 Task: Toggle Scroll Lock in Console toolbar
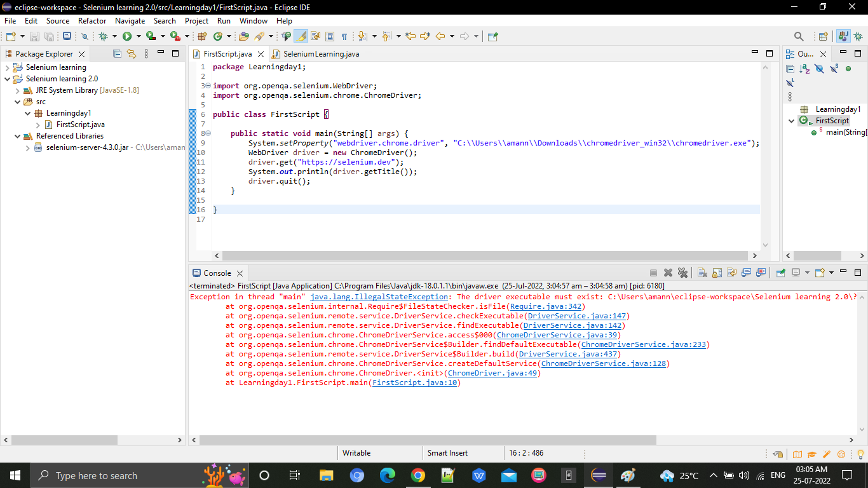click(717, 273)
